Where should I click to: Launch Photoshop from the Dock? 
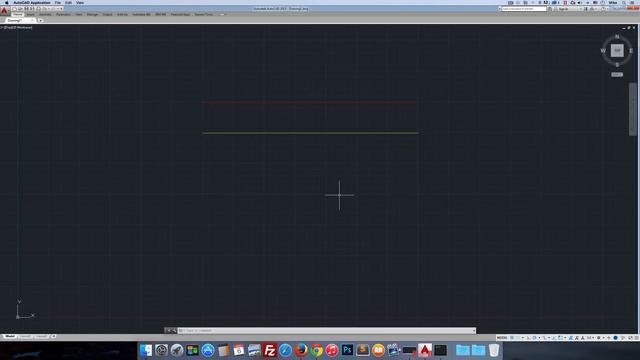[x=347, y=350]
